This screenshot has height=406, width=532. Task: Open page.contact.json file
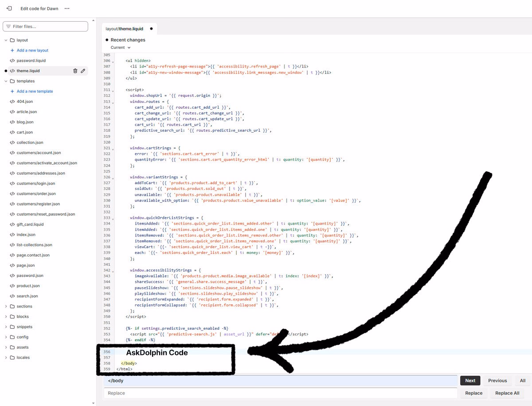click(x=33, y=254)
